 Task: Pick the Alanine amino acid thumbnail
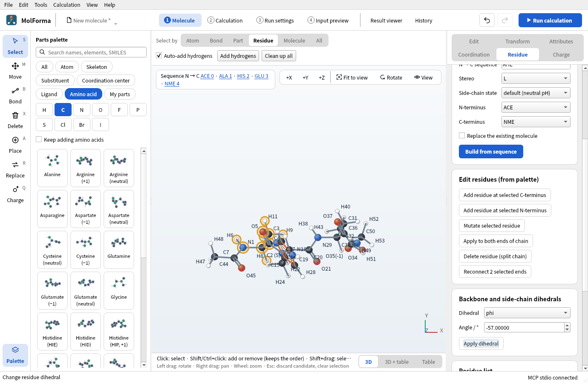pyautogui.click(x=52, y=168)
